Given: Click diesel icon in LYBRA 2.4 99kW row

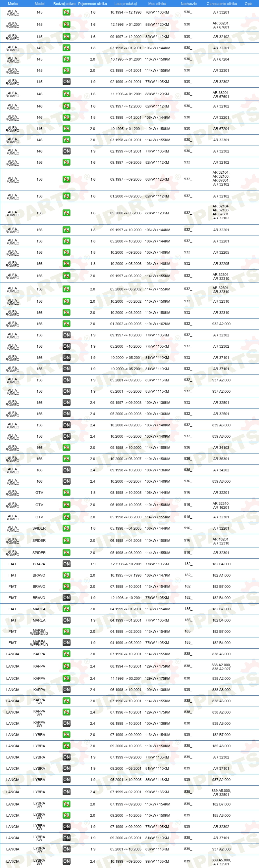Looking at the screenshot, I should point(67,792).
